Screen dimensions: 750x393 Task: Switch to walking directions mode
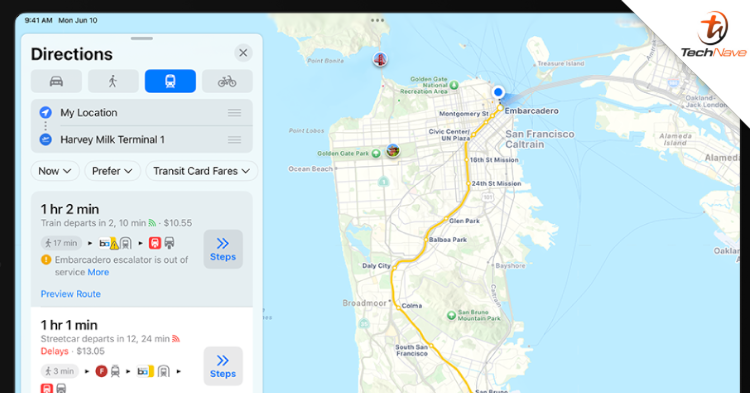[x=113, y=81]
